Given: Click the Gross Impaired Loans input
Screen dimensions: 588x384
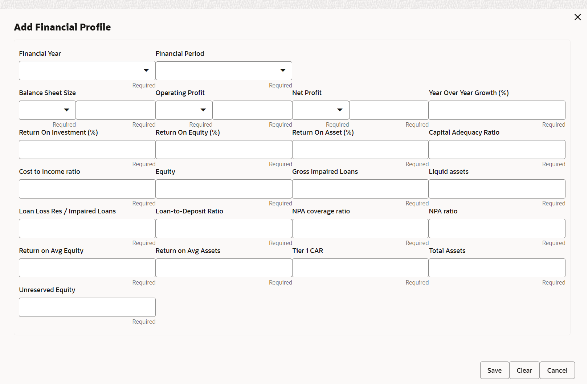Looking at the screenshot, I should [360, 189].
